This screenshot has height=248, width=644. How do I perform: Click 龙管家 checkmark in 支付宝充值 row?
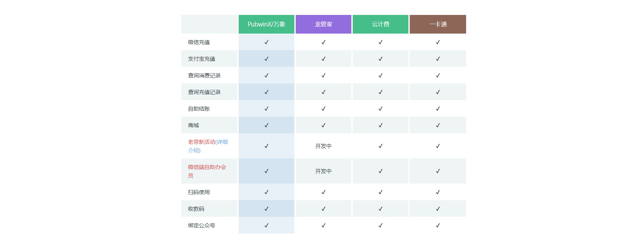point(324,59)
